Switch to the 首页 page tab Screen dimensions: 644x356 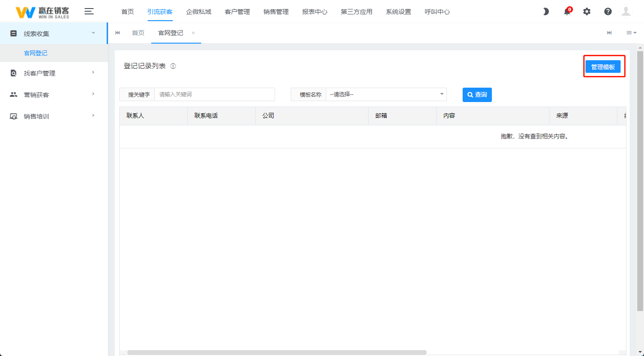(138, 33)
